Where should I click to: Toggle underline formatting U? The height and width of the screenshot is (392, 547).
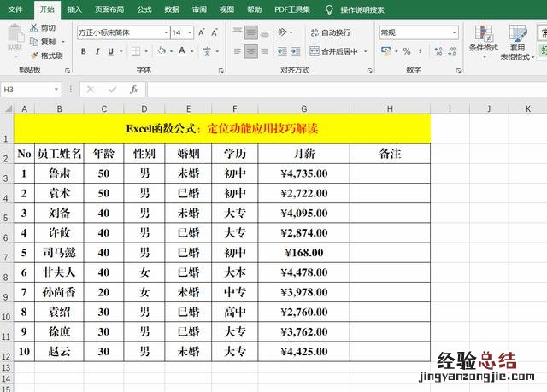point(110,51)
